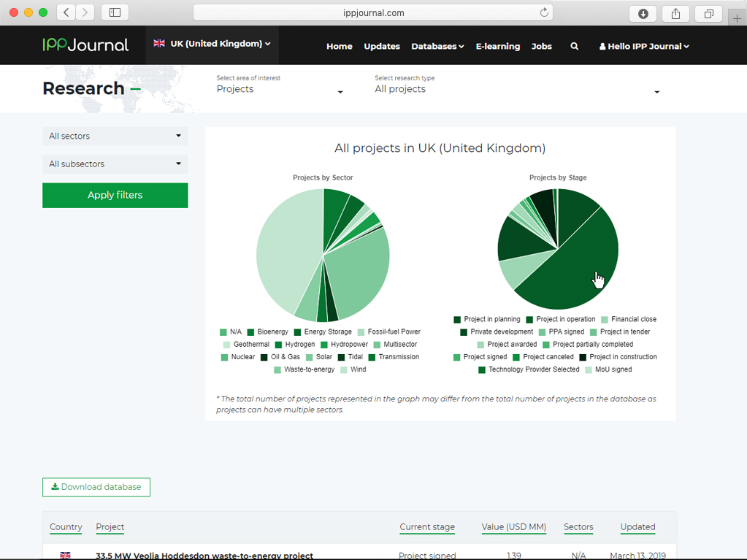Click Safari's downloads icon
The height and width of the screenshot is (560, 747).
[x=643, y=13]
